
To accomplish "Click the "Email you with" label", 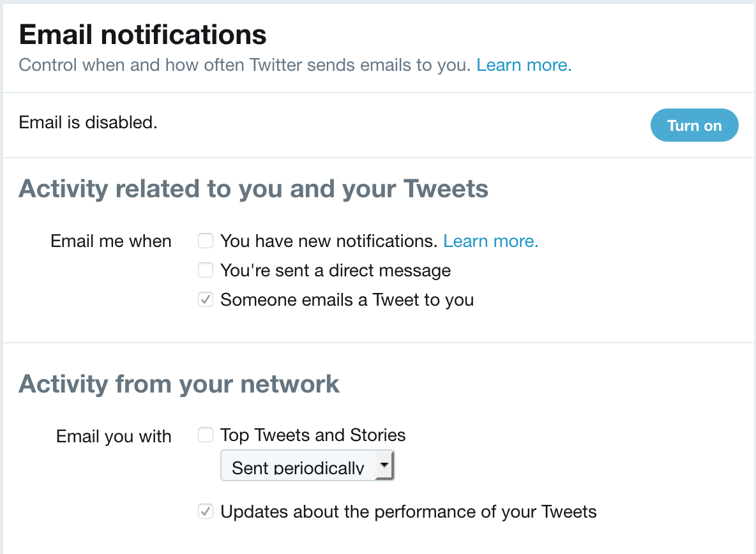I will 113,436.
